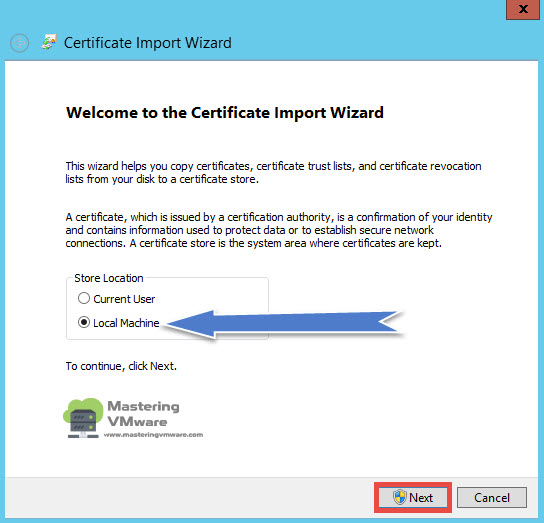Cancel the certificate import
The image size is (544, 523).
click(492, 497)
